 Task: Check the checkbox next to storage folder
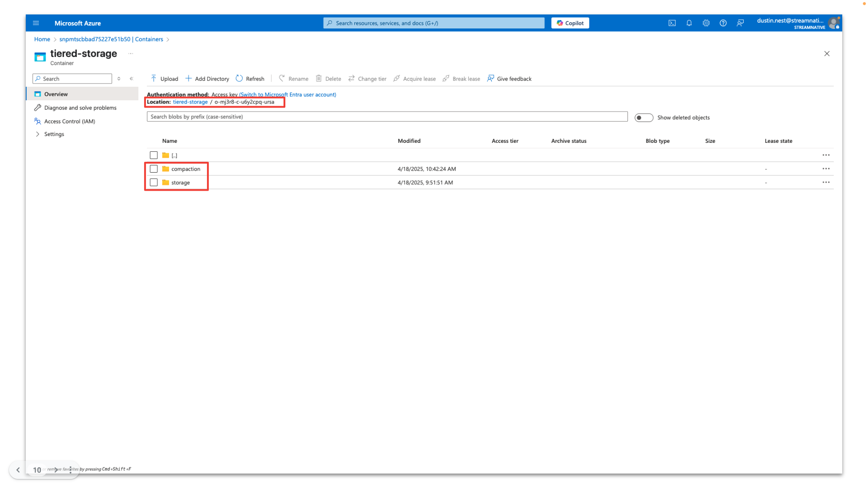tap(154, 182)
